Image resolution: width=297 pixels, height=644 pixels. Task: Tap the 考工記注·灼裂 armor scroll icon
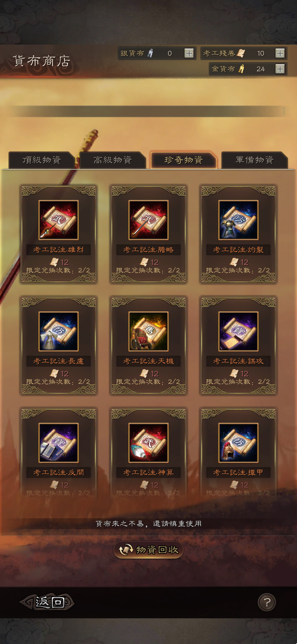coord(238,220)
